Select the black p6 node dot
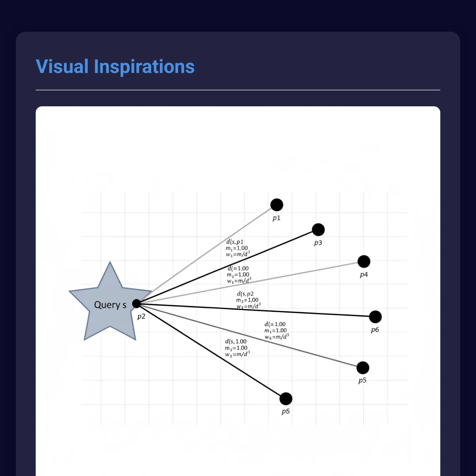This screenshot has height=476, width=476. [x=375, y=317]
